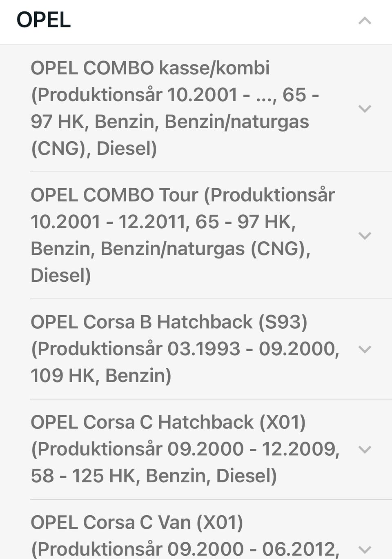Image resolution: width=392 pixels, height=559 pixels.
Task: Tap '58 - 125 HK, Benzin, Diesel' line
Action: (x=154, y=476)
